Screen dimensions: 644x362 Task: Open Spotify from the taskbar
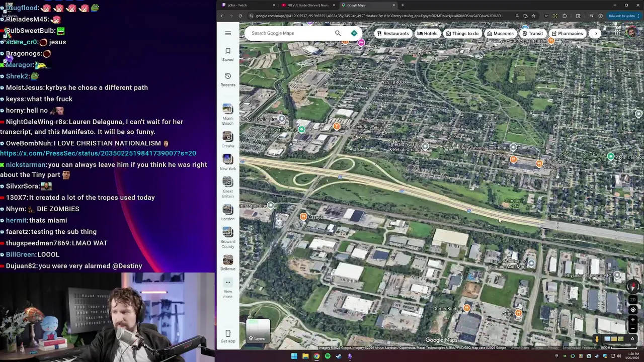328,356
